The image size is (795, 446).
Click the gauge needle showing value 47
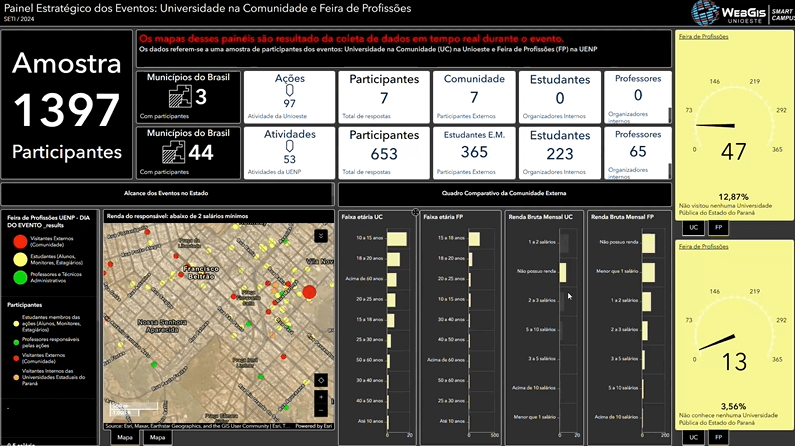click(715, 125)
